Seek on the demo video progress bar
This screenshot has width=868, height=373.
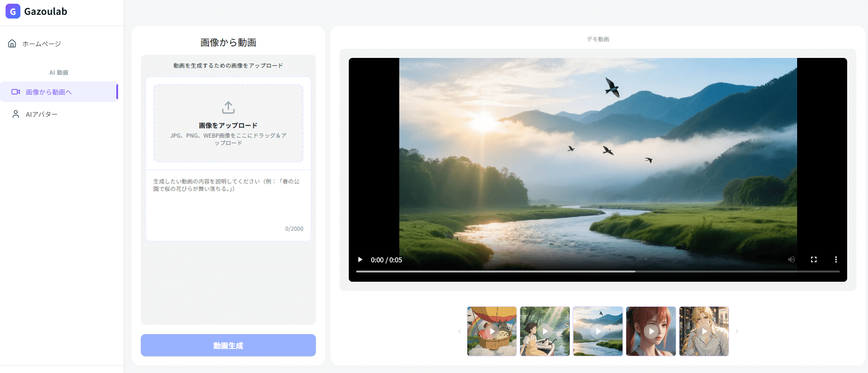598,271
